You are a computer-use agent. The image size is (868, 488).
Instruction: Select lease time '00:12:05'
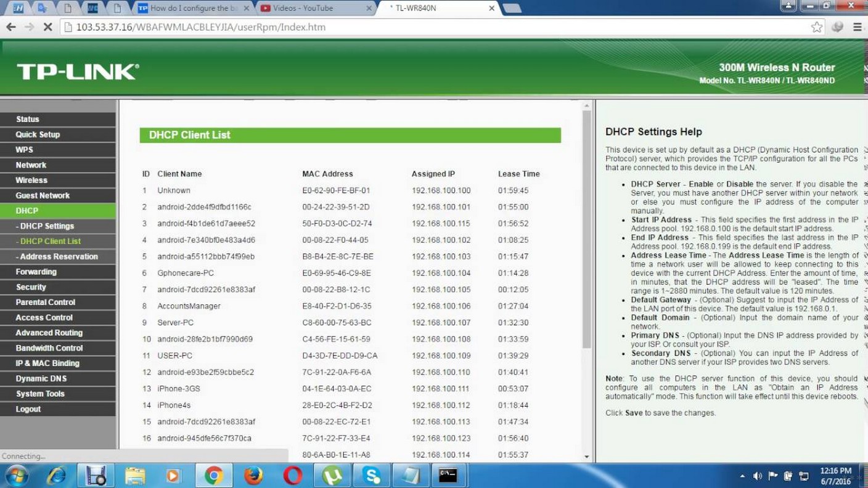point(513,290)
